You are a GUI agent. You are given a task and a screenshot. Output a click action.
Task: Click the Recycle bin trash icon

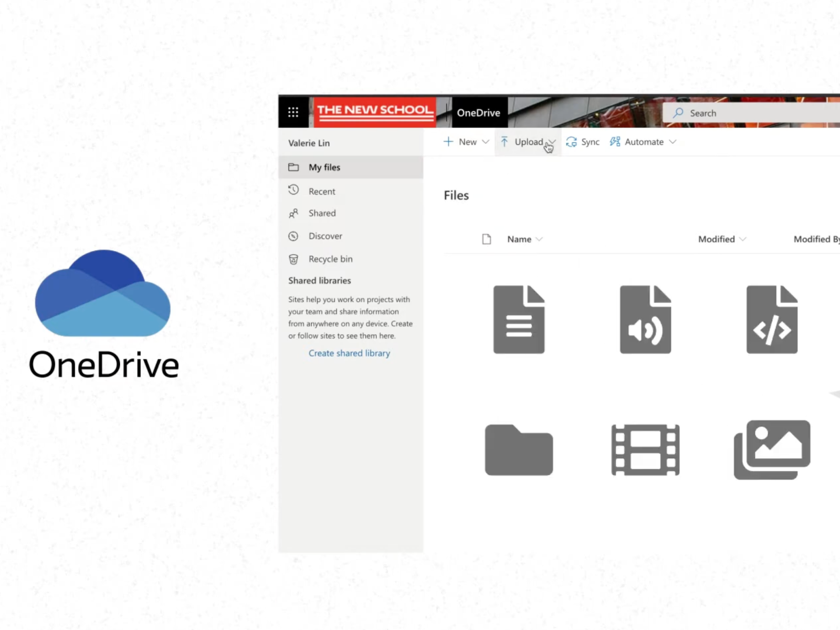[x=293, y=259]
